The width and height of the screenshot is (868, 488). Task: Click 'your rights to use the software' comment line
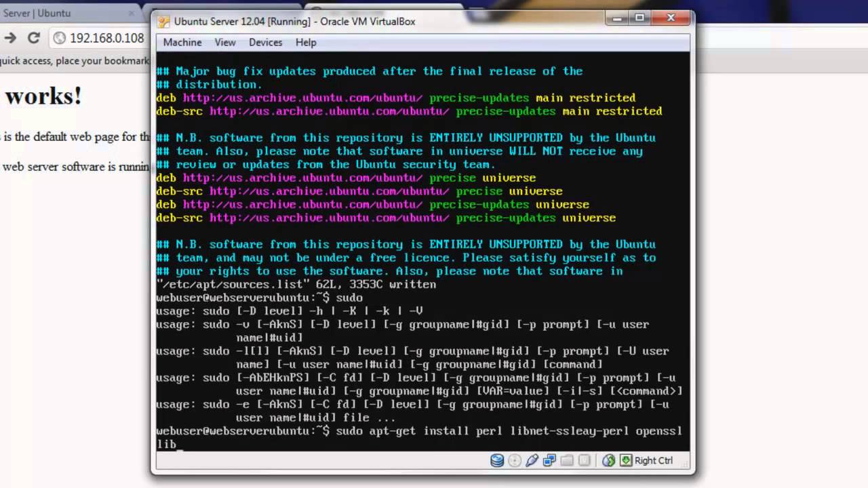[389, 271]
